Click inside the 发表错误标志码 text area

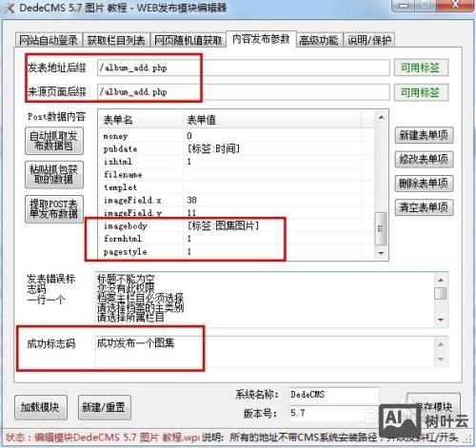(x=265, y=300)
